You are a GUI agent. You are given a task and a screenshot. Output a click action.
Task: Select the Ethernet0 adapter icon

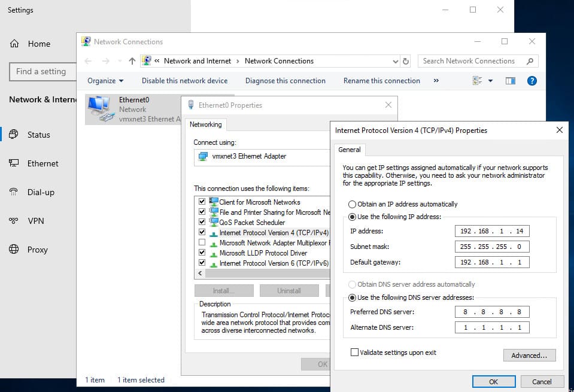click(x=101, y=109)
